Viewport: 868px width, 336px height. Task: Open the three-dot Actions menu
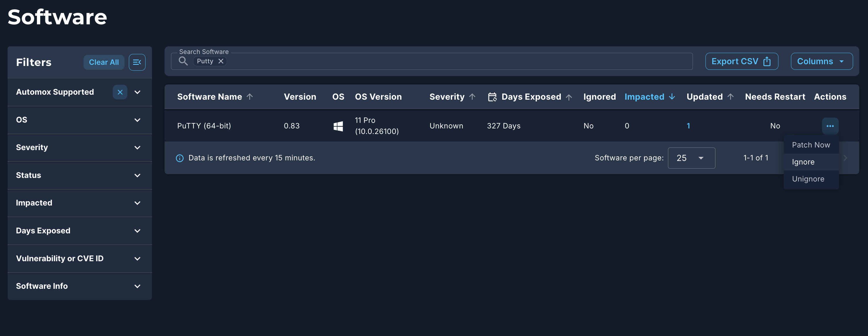coord(830,126)
